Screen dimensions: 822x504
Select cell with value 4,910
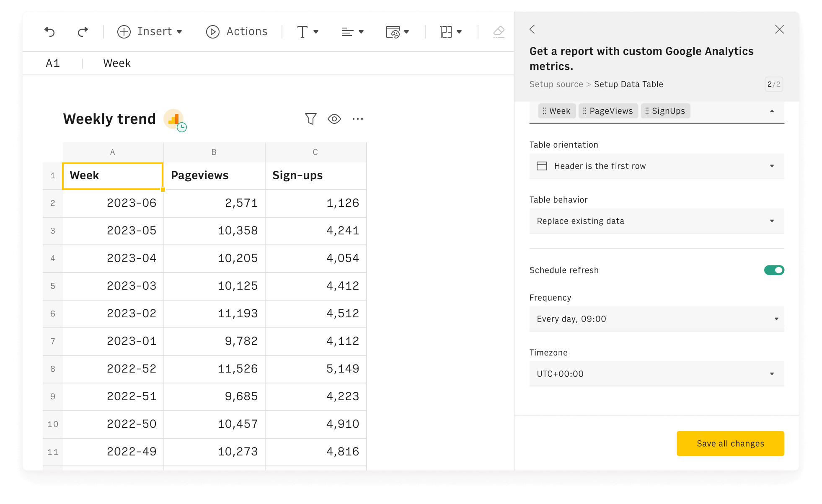315,424
